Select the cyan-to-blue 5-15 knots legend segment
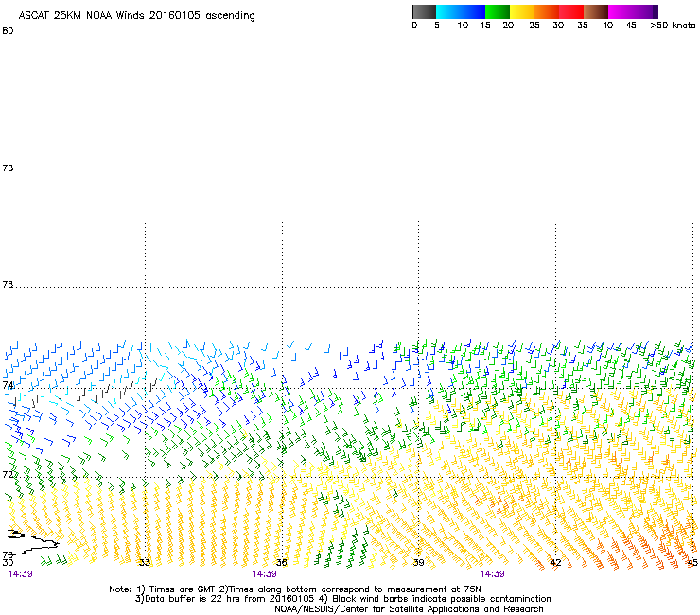The width and height of the screenshot is (700, 615). point(461,11)
